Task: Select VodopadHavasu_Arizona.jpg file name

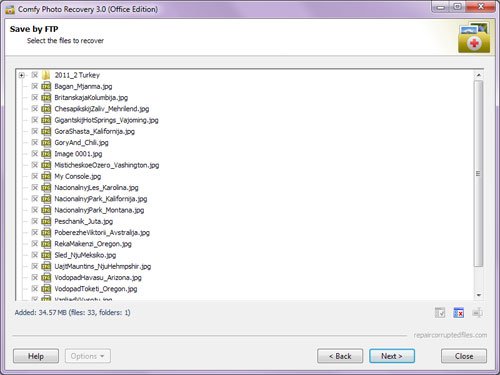Action: tap(98, 278)
